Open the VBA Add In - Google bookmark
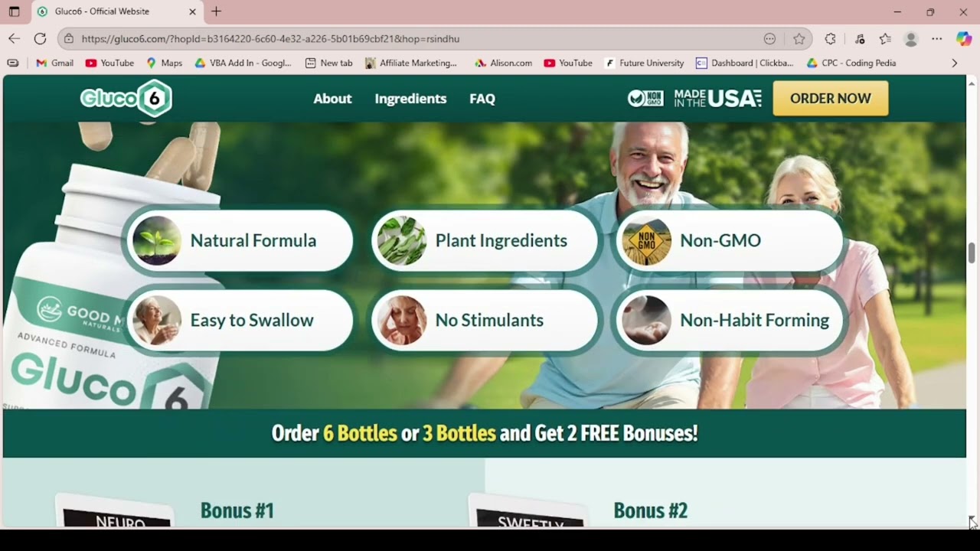 point(243,63)
